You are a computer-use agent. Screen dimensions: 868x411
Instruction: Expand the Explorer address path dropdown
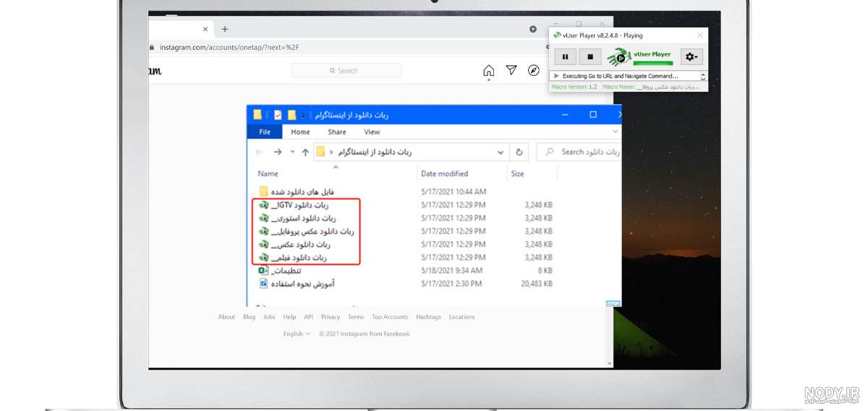tap(500, 152)
